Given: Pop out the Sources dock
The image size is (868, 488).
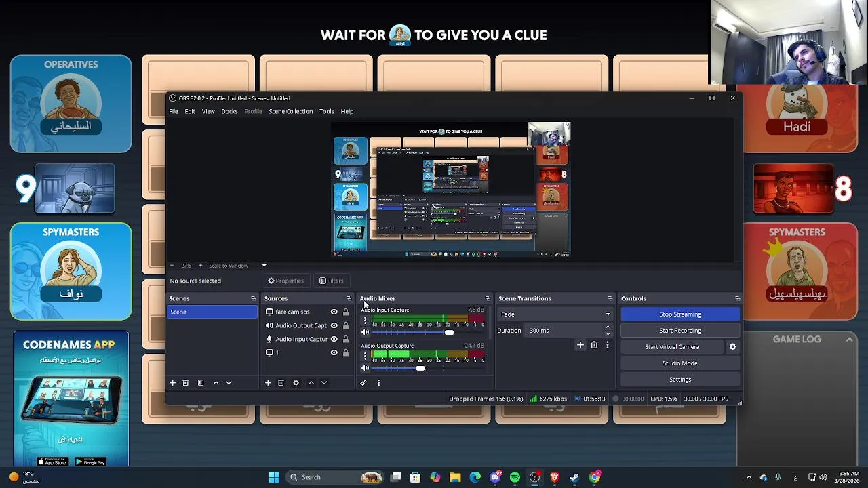Looking at the screenshot, I should (349, 298).
